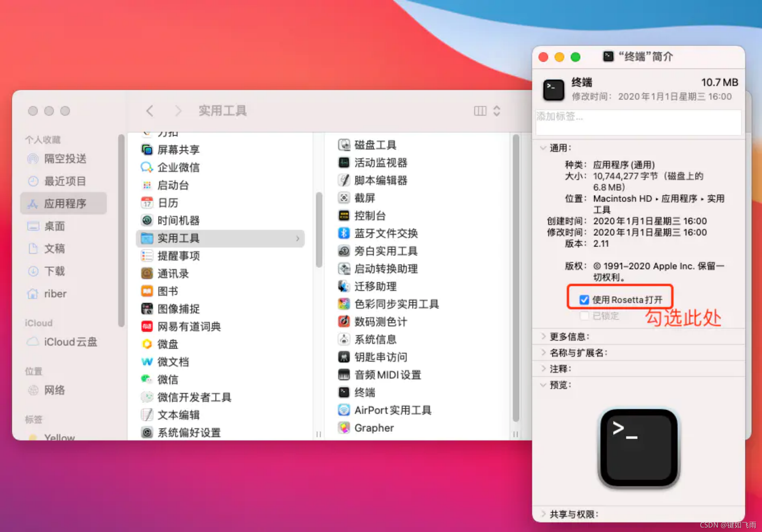Click the Finder back navigation button
Image resolution: width=762 pixels, height=532 pixels.
[x=150, y=111]
